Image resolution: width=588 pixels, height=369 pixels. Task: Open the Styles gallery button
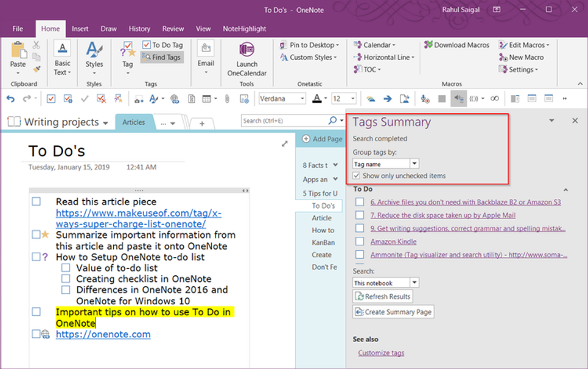(x=94, y=59)
